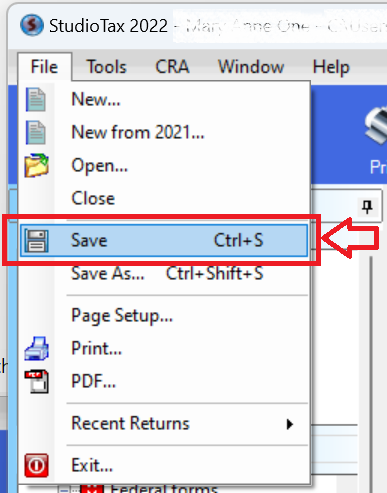Open the Help menu
This screenshot has height=493, width=387.
coord(331,67)
